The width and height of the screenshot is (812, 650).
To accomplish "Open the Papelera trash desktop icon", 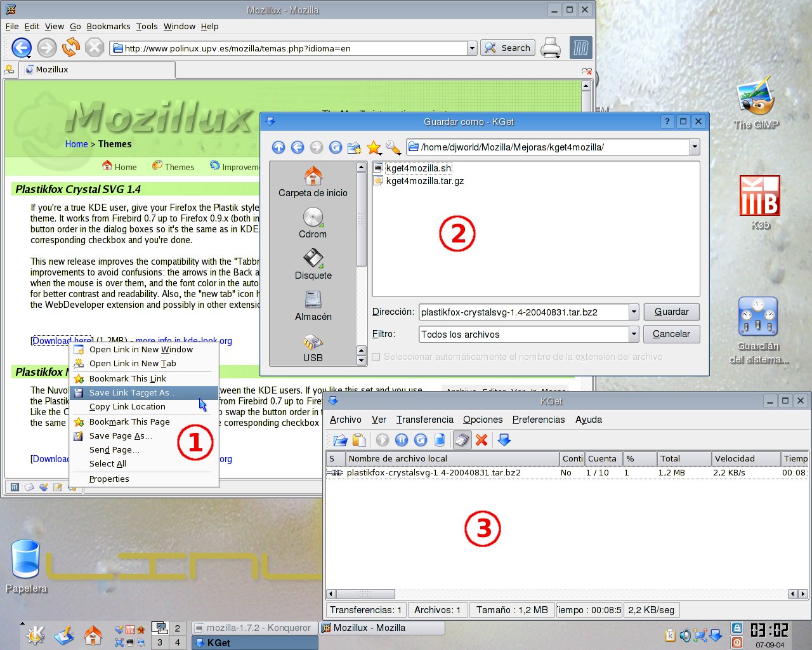I will pos(26,566).
